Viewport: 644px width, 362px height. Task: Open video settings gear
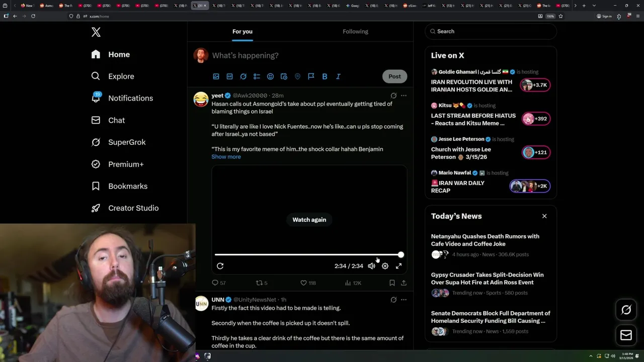pos(385,266)
